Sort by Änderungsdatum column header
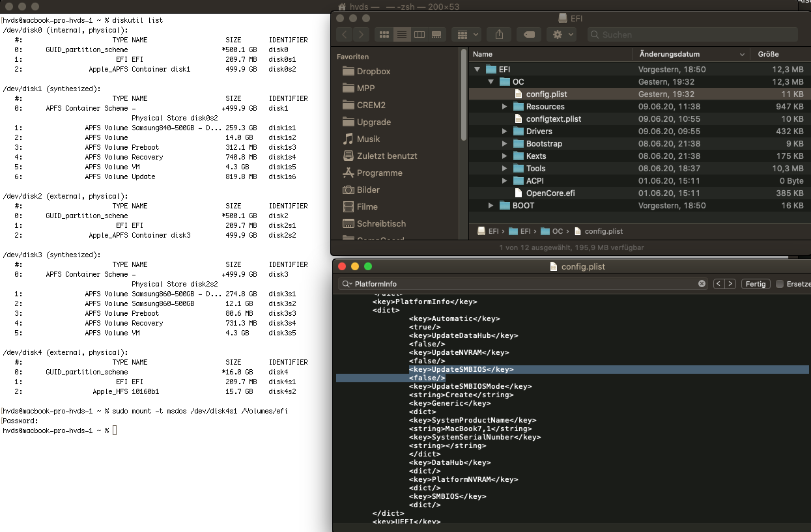811x532 pixels. point(691,54)
